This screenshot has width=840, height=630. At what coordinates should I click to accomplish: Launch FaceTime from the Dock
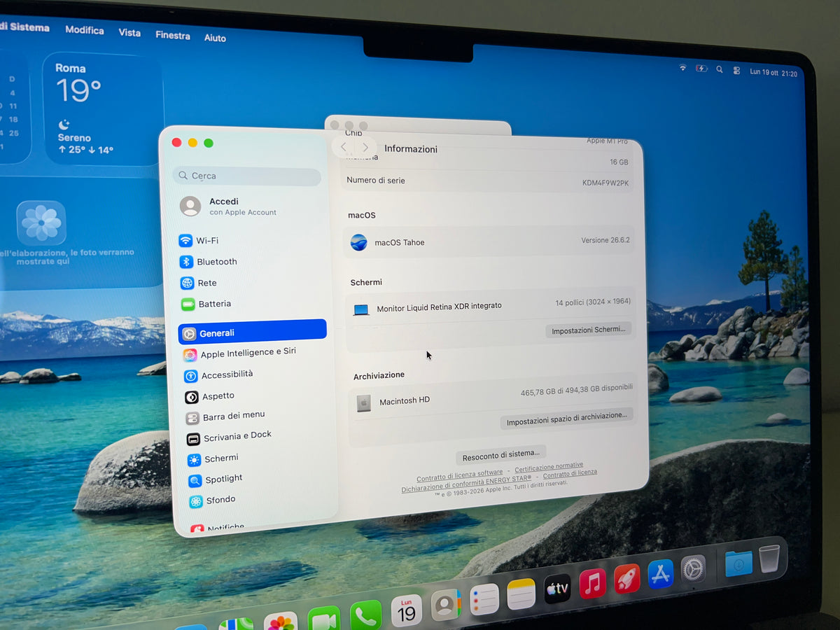pos(323,617)
